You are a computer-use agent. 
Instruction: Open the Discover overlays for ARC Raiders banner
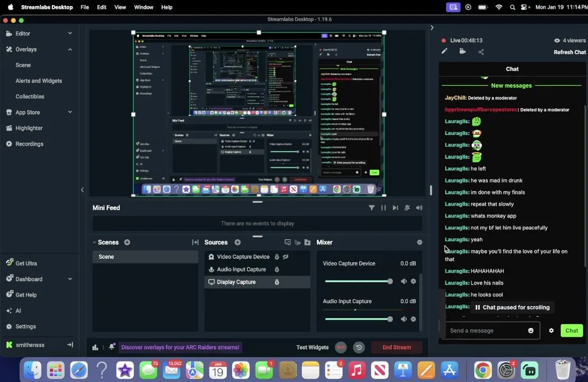pyautogui.click(x=180, y=347)
